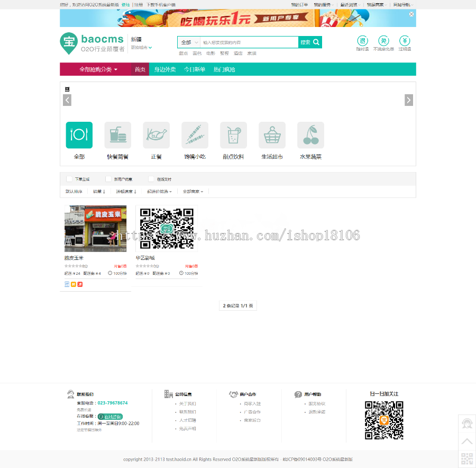Expand the 更换城市 city switcher
This screenshot has width=476, height=468.
141,48
